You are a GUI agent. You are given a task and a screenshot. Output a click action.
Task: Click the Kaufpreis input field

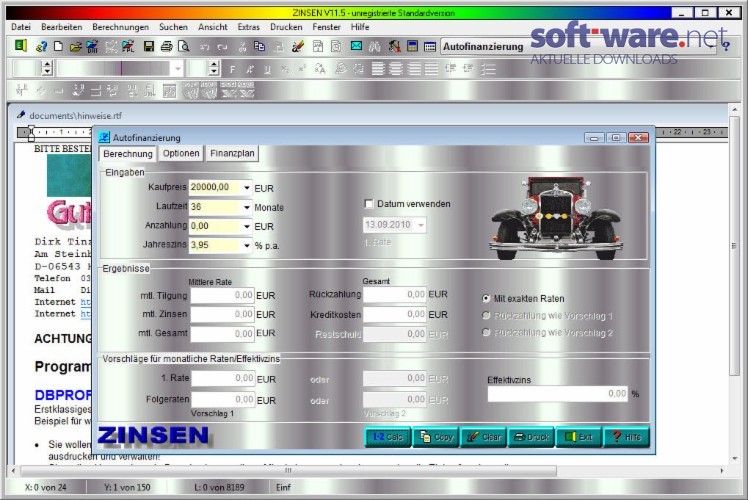[x=215, y=188]
